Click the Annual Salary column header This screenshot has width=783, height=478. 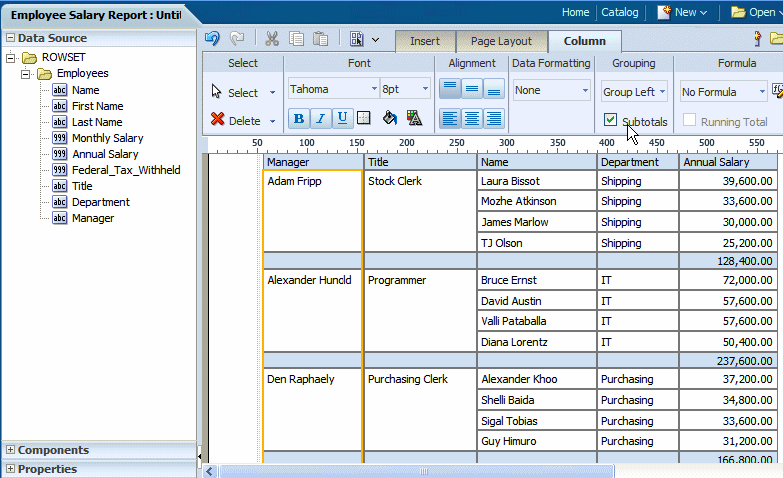(x=728, y=162)
